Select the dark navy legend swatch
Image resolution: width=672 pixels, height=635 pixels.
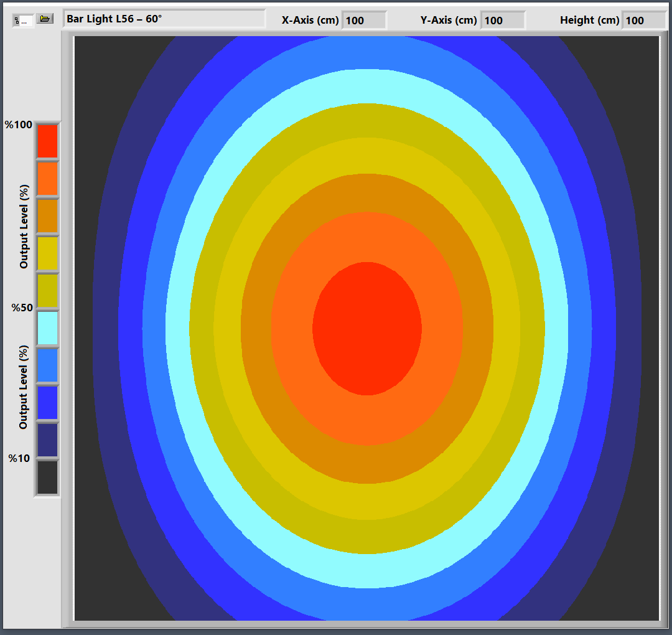pos(47,440)
